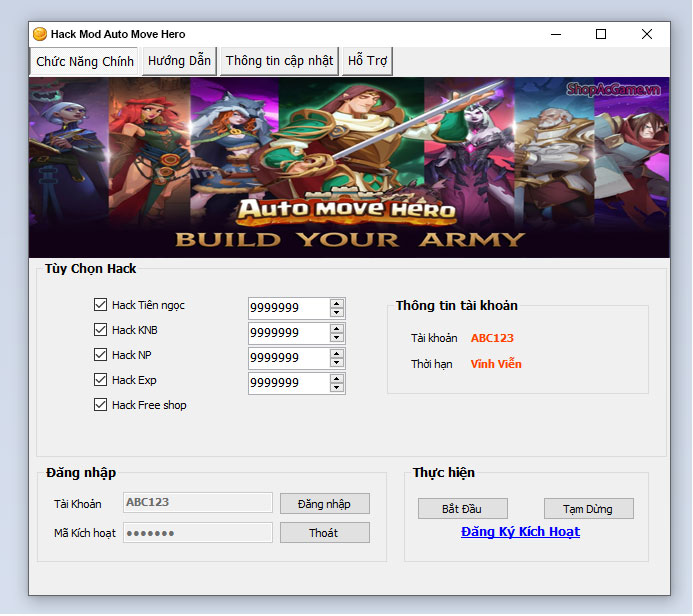
Task: Open the Đăng Ký Kích Hoạt link
Action: (x=520, y=532)
